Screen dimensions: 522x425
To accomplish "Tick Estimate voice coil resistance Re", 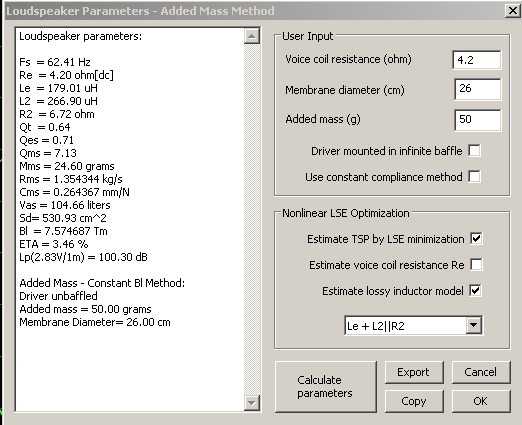I will [x=476, y=264].
